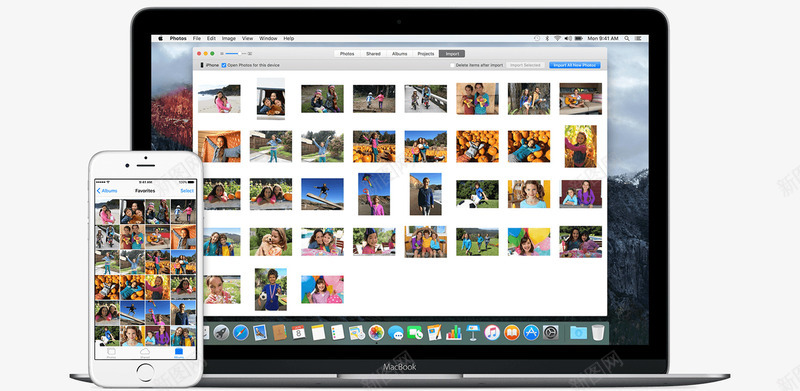The image size is (800, 391).
Task: Open Reminders app in the Dock
Action: [337, 332]
